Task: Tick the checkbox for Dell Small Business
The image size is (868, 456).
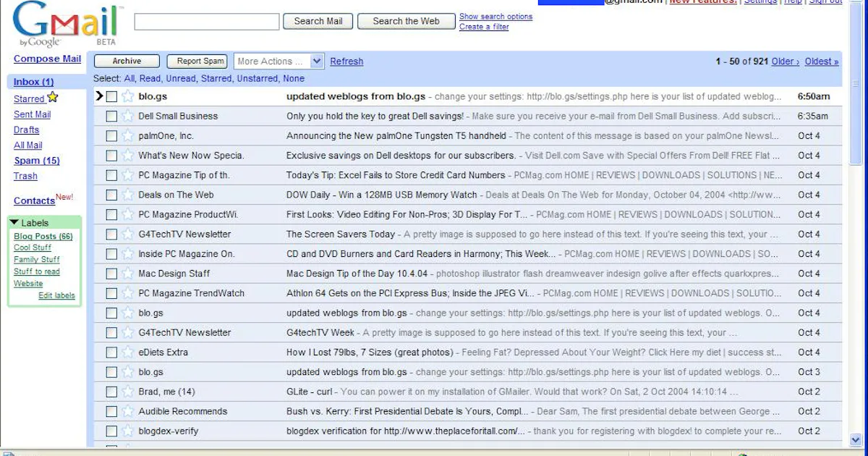Action: click(x=111, y=116)
